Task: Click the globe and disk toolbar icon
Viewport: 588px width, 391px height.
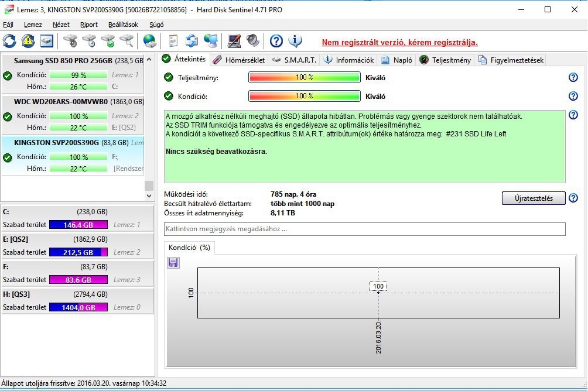Action: [149, 41]
